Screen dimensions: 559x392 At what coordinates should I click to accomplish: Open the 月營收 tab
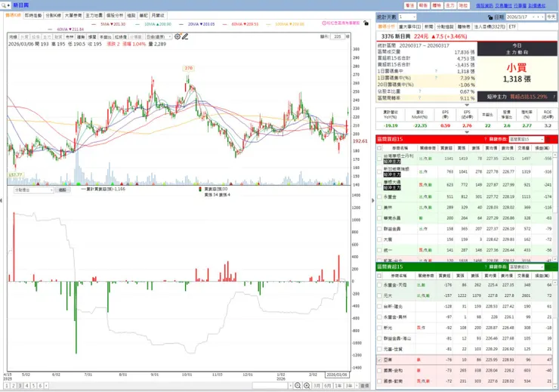coord(158,15)
